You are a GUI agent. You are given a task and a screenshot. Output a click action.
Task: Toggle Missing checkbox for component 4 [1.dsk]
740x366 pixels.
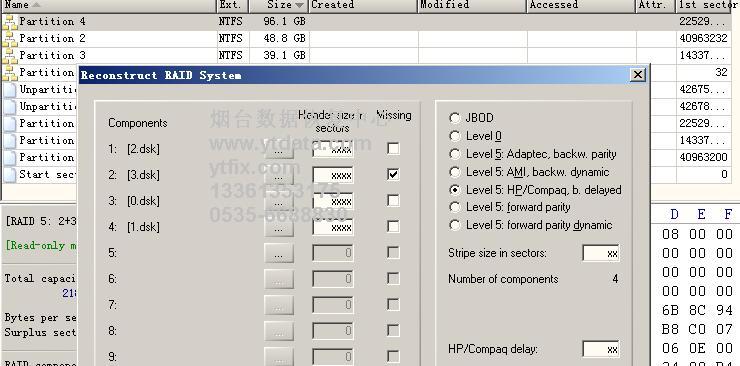pyautogui.click(x=393, y=226)
